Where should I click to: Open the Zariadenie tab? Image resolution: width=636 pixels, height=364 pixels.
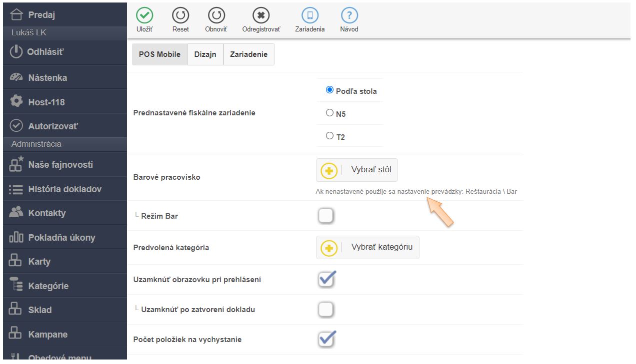248,54
